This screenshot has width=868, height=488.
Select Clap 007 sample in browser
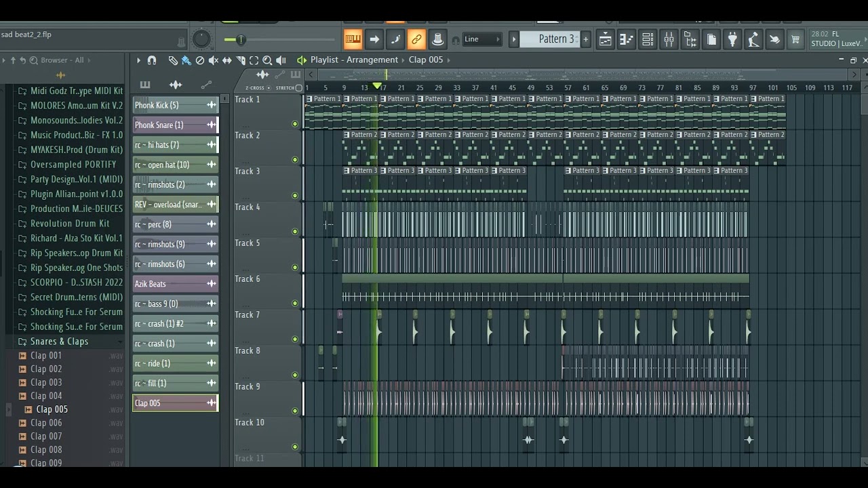click(x=46, y=436)
